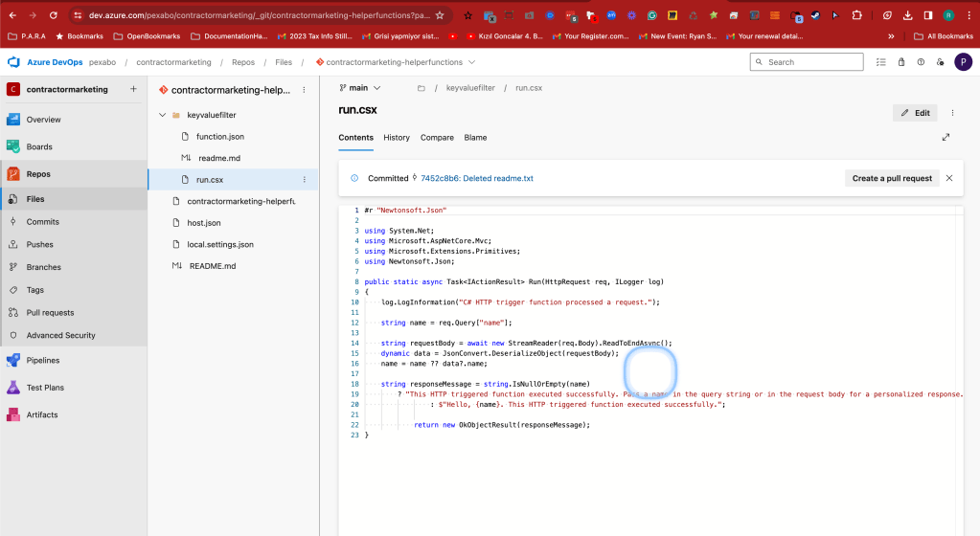Open help icon
980x536 pixels.
(921, 62)
